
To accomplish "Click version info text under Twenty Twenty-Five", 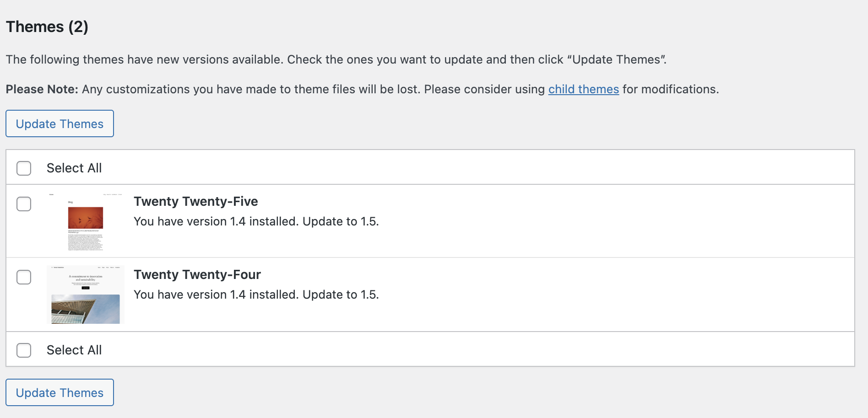I will coord(256,221).
